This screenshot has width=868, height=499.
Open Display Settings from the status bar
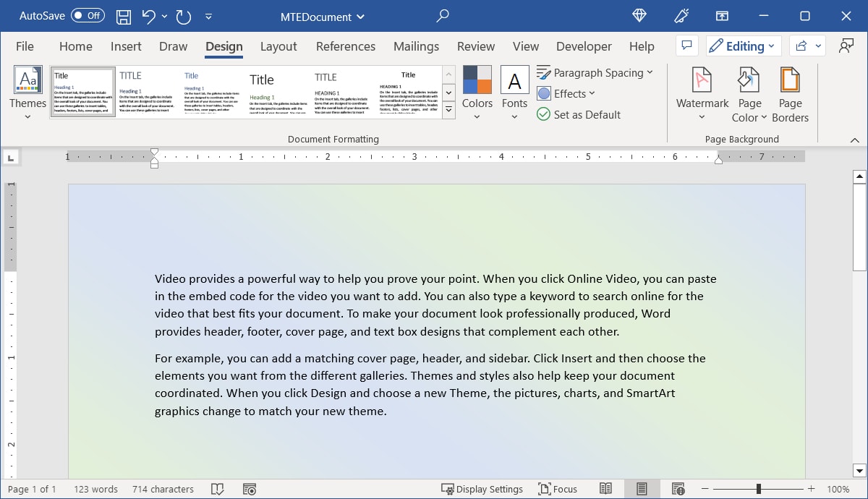[482, 489]
